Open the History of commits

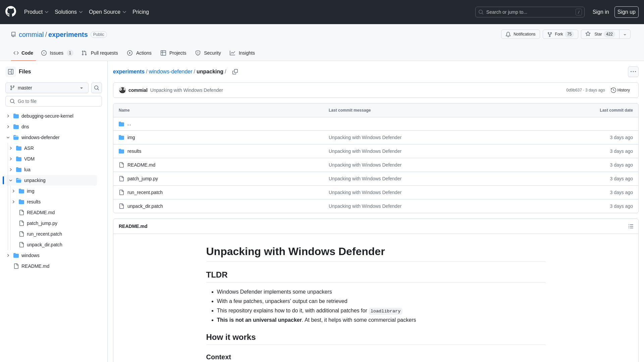(x=620, y=90)
